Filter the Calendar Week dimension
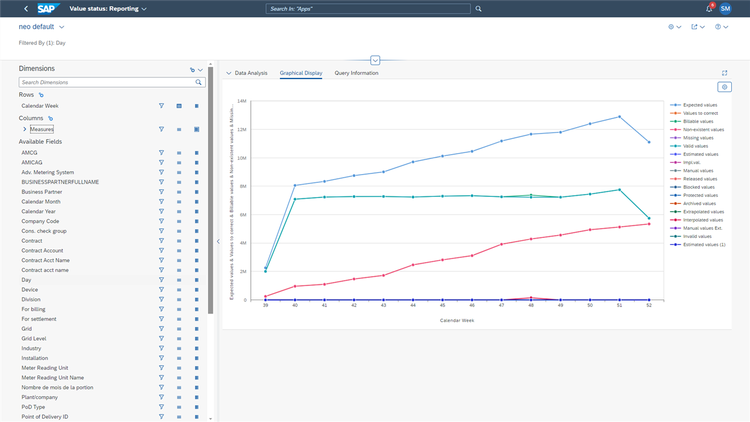Image resolution: width=750 pixels, height=422 pixels. (x=161, y=106)
